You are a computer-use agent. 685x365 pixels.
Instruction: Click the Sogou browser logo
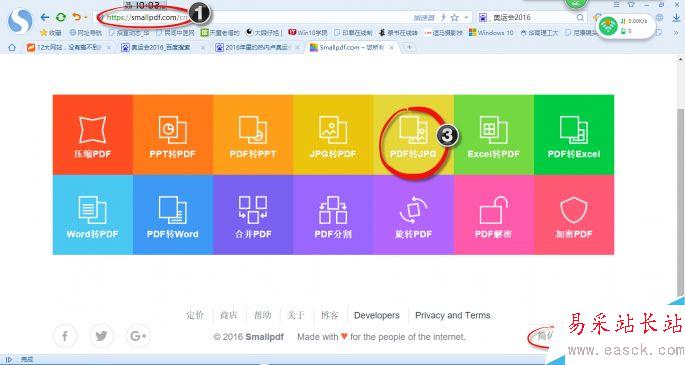[x=20, y=20]
